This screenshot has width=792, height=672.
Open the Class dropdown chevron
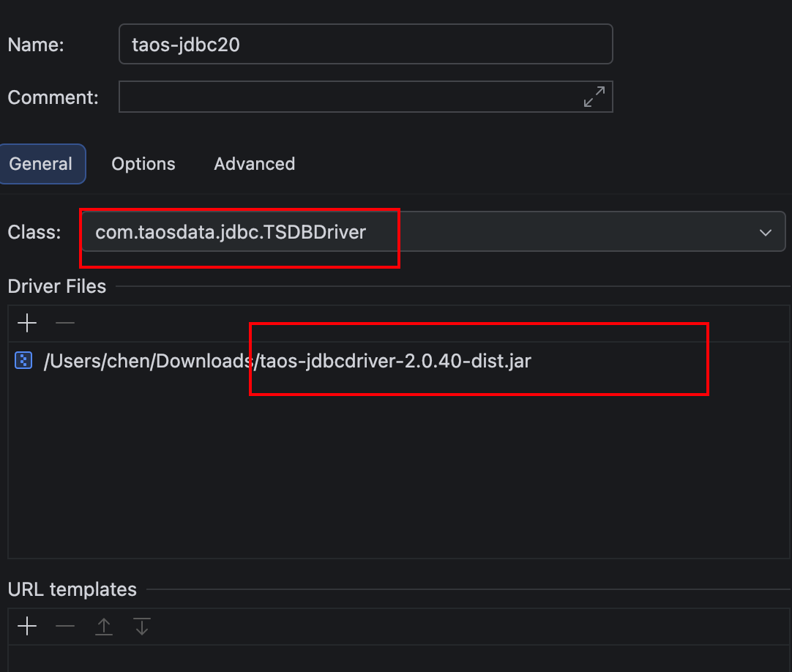click(x=766, y=233)
